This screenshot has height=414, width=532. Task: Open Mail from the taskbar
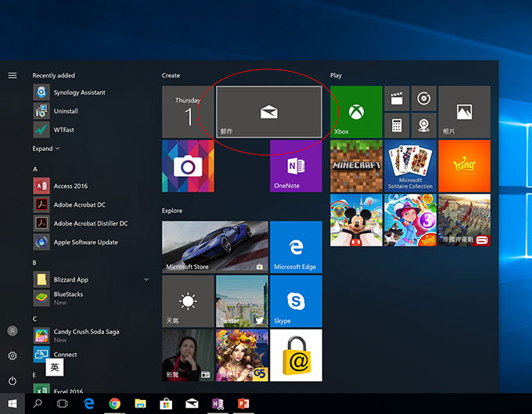point(192,404)
